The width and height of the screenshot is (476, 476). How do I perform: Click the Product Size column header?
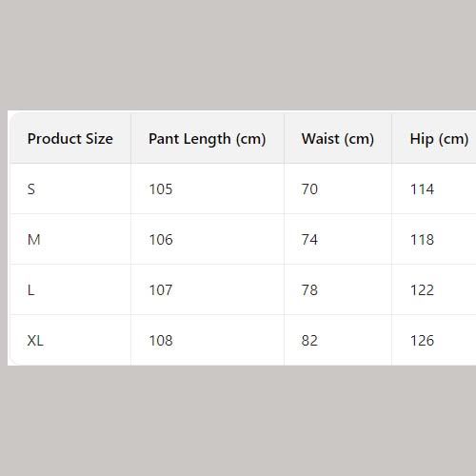[70, 139]
